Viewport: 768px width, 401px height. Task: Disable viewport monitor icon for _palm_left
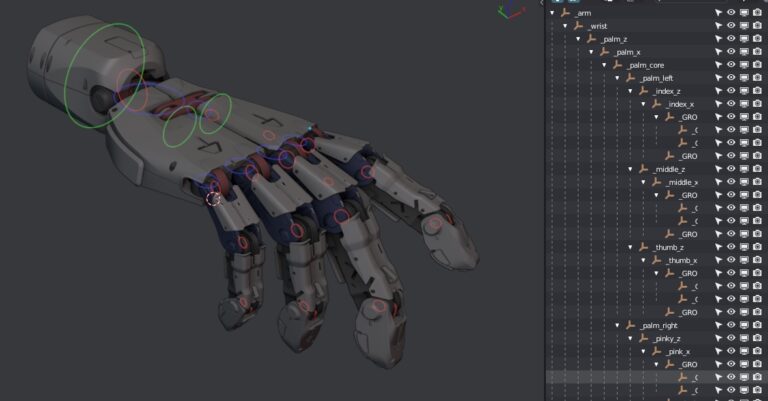pyautogui.click(x=744, y=78)
